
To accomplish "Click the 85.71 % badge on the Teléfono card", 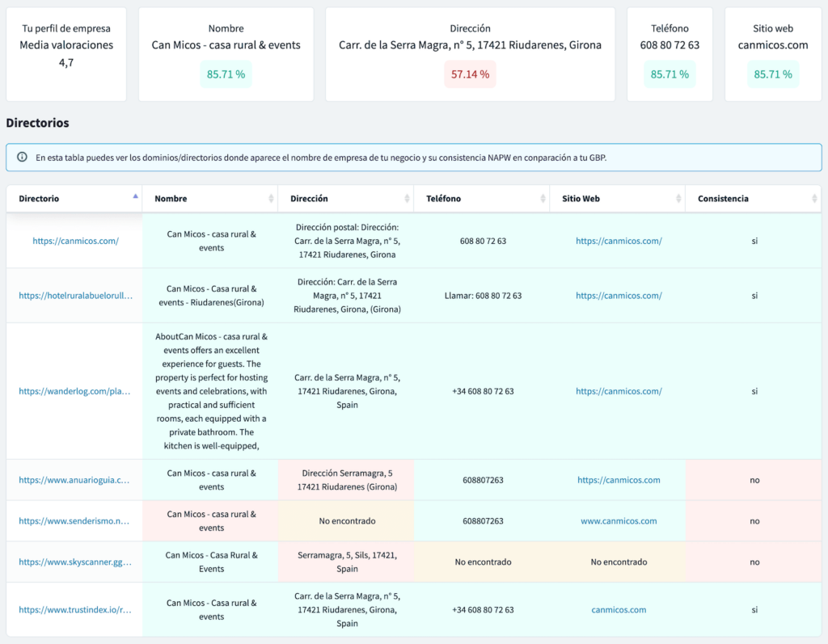I will 670,74.
